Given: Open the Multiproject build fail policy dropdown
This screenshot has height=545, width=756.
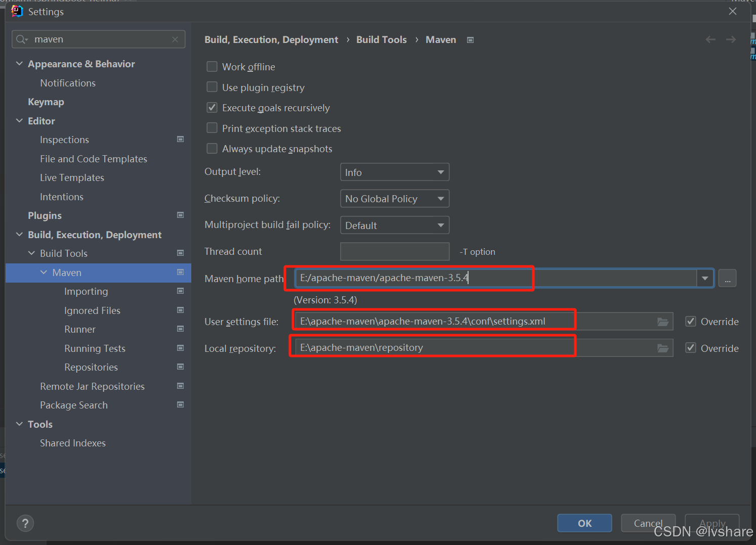Looking at the screenshot, I should click(395, 225).
